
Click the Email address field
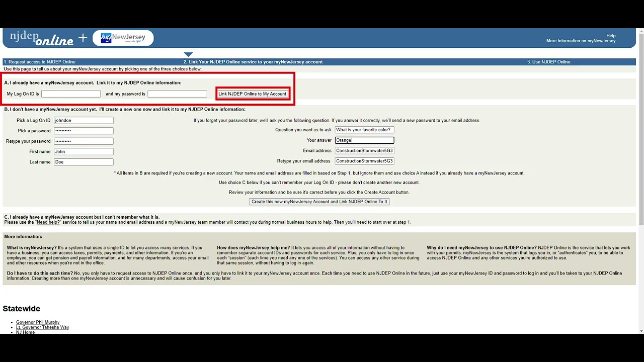click(364, 151)
